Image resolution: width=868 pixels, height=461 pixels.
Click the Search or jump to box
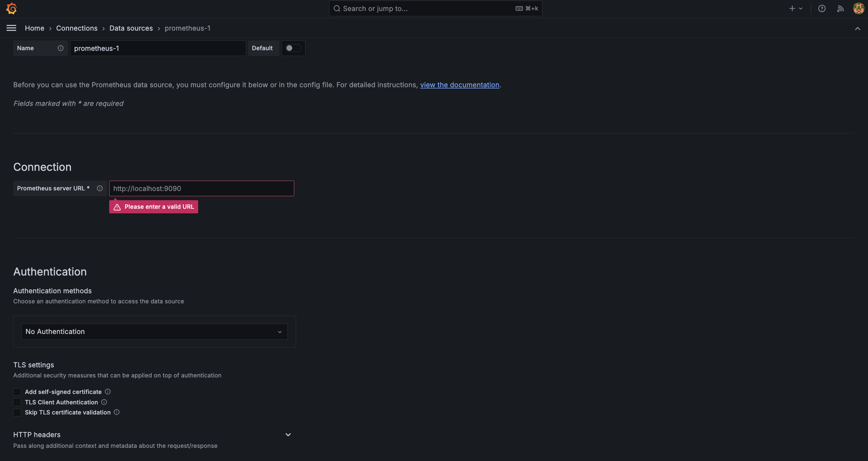point(435,9)
